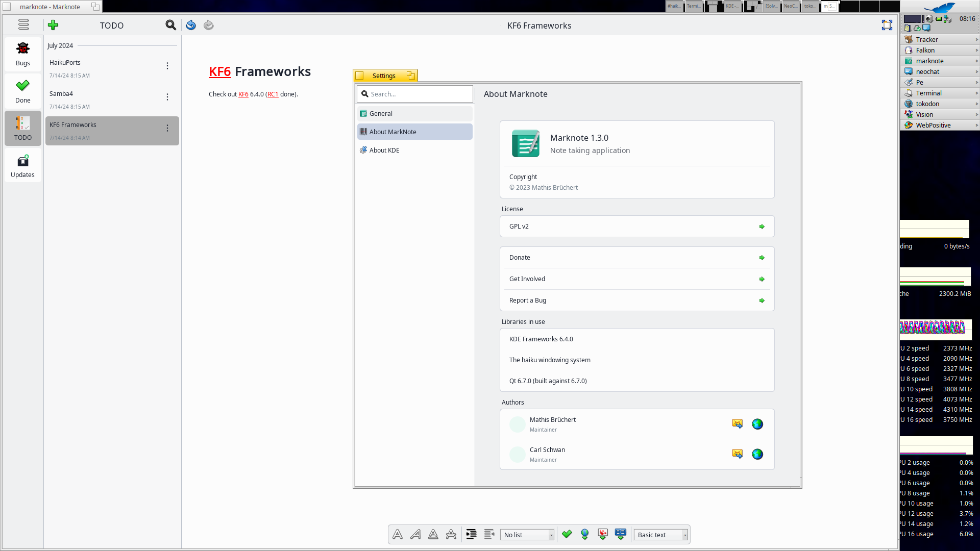
Task: Open the HaikuPorts note
Action: click(x=112, y=68)
